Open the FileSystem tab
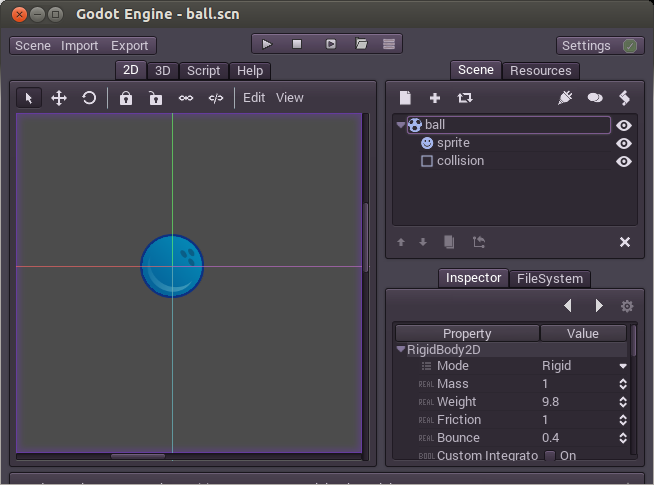The width and height of the screenshot is (654, 485). [549, 279]
